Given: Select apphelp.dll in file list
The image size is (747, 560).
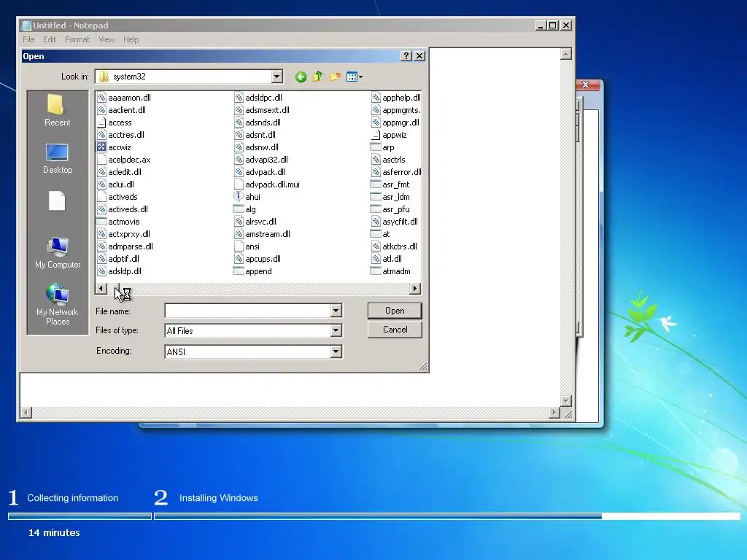Looking at the screenshot, I should pyautogui.click(x=396, y=98).
